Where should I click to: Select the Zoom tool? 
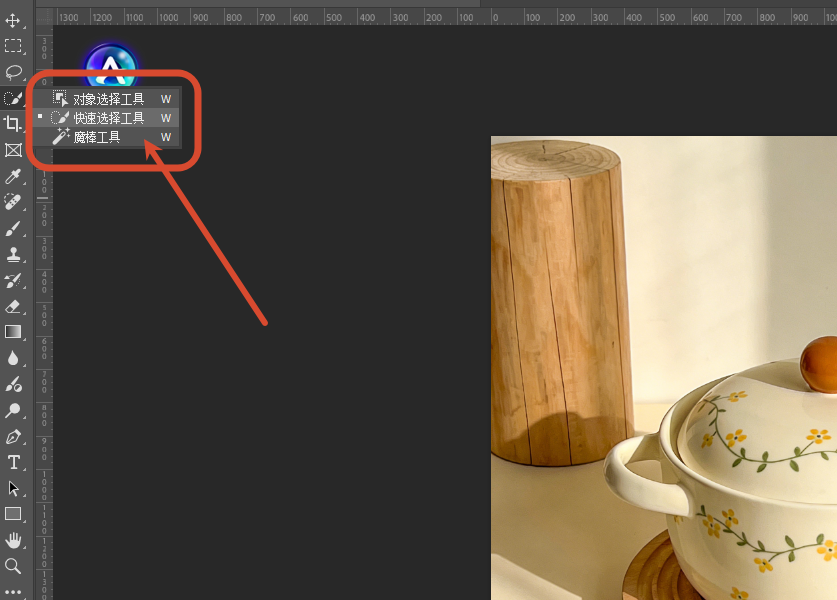click(13, 566)
